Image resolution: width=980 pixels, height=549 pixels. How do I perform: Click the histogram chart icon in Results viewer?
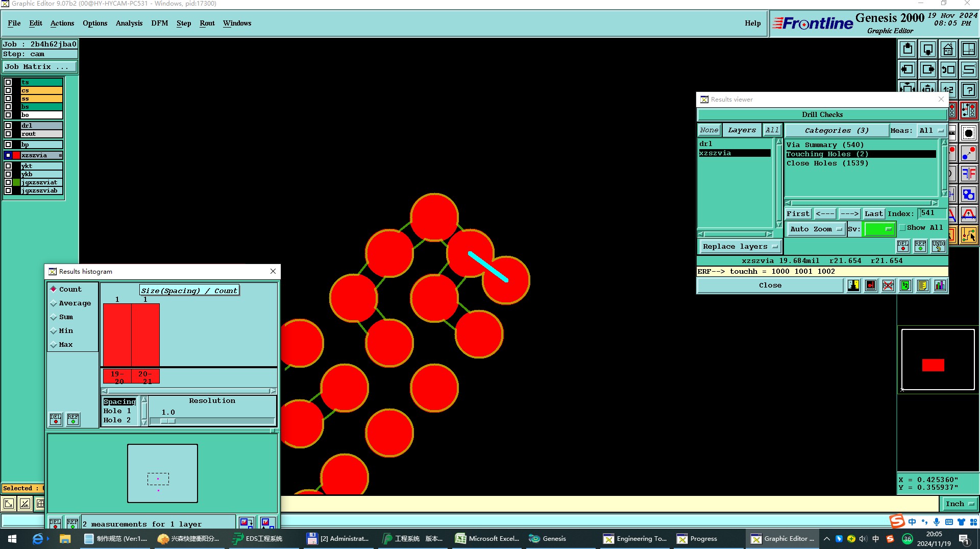coord(940,285)
